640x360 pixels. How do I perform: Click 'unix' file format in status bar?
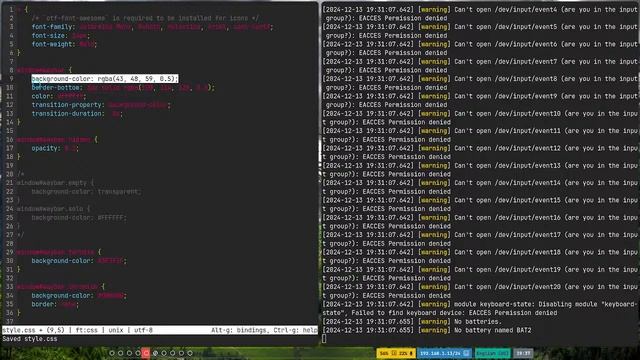click(x=116, y=330)
